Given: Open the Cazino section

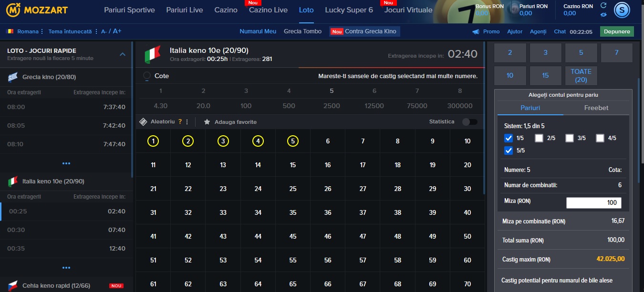Looking at the screenshot, I should point(226,10).
